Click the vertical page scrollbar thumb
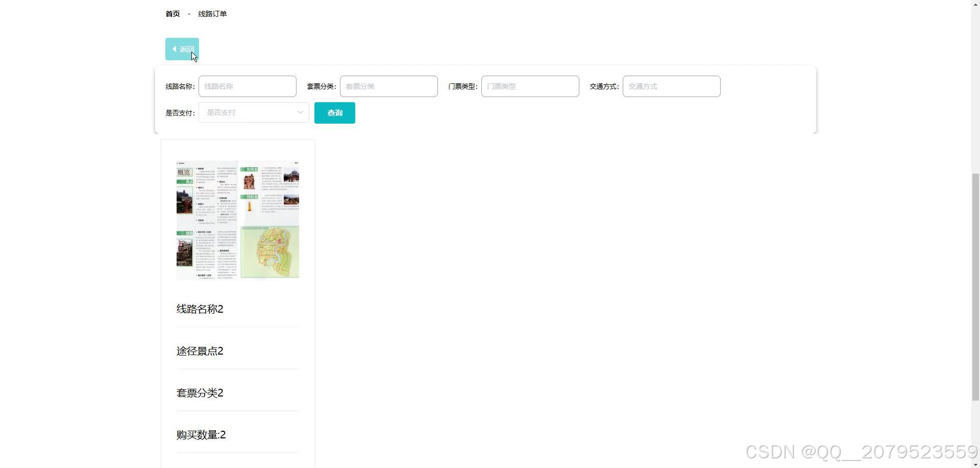This screenshot has height=468, width=980. [975, 287]
